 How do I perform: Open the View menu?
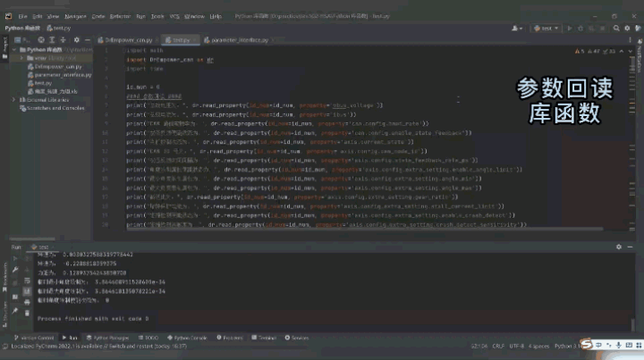pos(53,16)
